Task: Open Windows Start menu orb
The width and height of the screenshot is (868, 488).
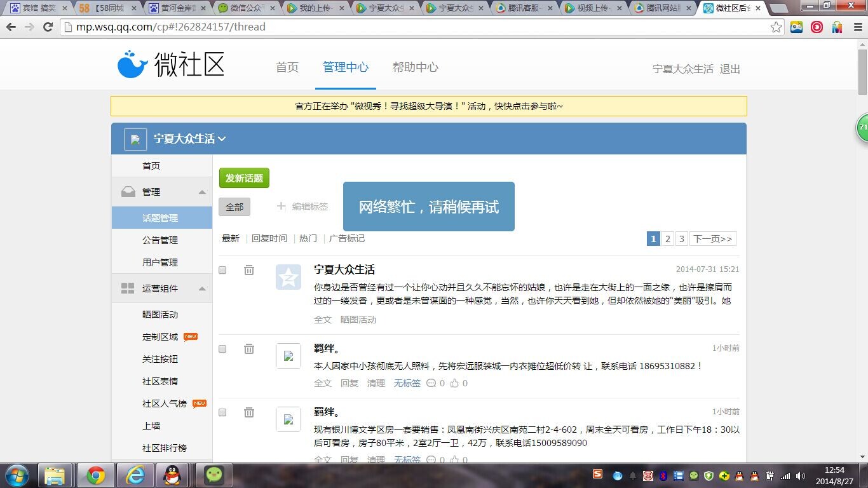Action: (x=17, y=475)
